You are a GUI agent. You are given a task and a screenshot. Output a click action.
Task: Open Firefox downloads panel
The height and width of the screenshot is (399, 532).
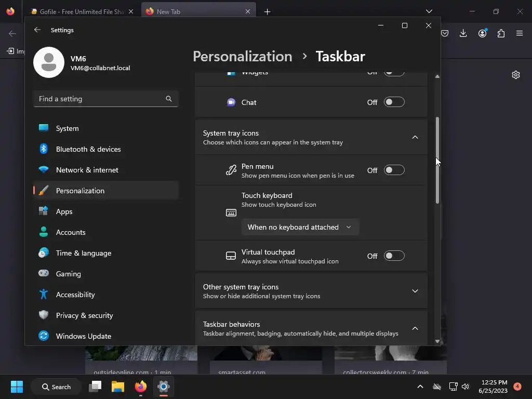[x=463, y=33]
